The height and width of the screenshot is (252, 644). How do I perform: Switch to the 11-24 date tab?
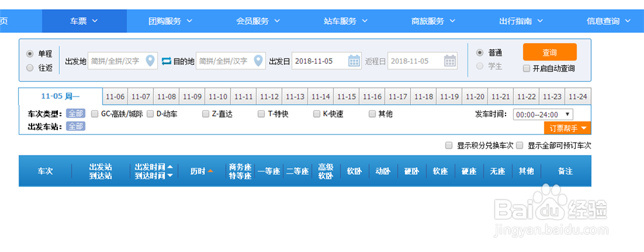pyautogui.click(x=578, y=96)
